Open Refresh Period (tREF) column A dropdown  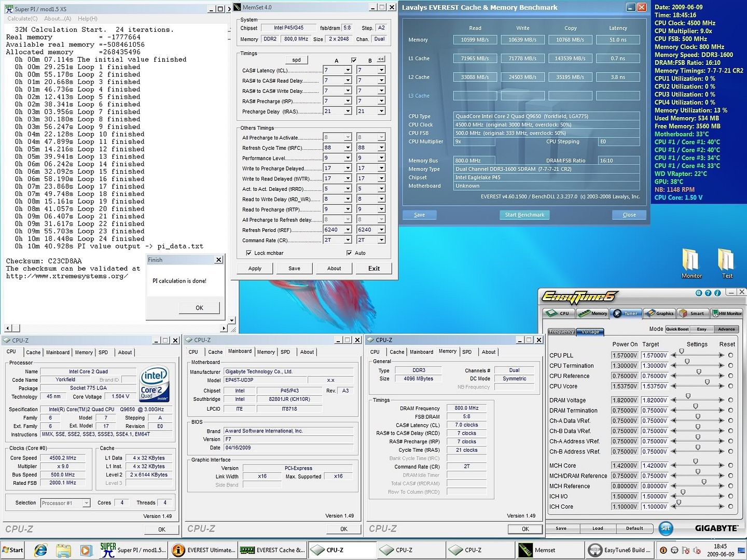click(x=348, y=230)
